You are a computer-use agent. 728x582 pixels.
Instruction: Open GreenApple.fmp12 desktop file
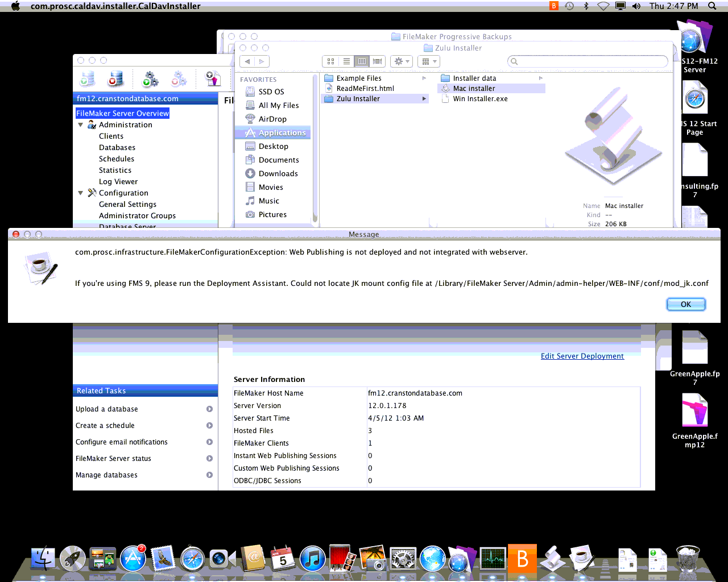[x=695, y=421]
